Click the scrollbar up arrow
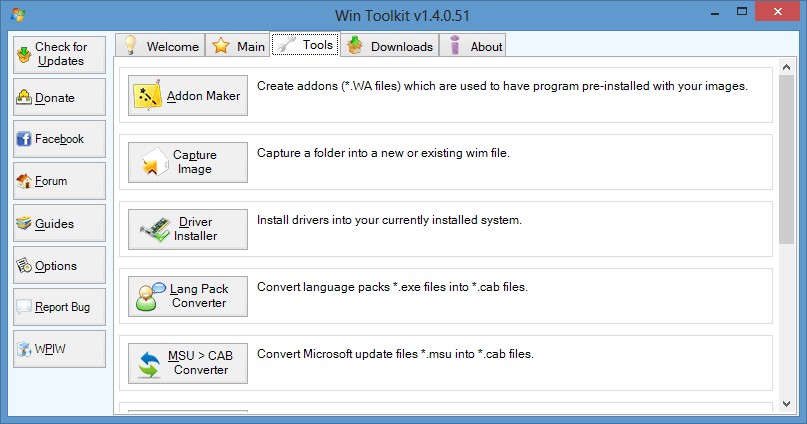This screenshot has width=807, height=424. pos(787,74)
